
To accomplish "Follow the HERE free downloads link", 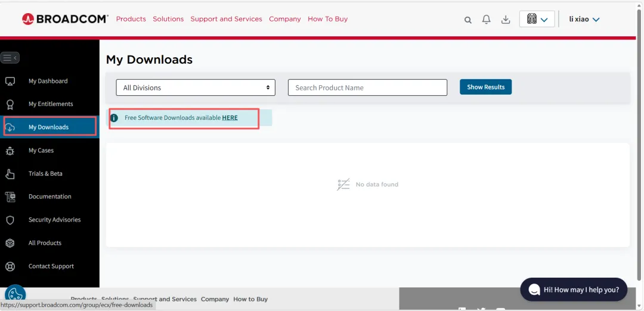I will click(230, 118).
